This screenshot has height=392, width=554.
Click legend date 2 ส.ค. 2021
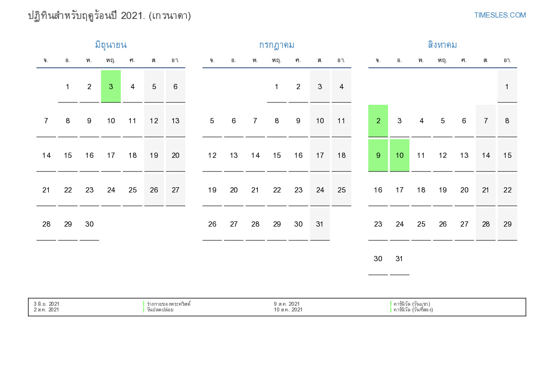pyautogui.click(x=46, y=310)
